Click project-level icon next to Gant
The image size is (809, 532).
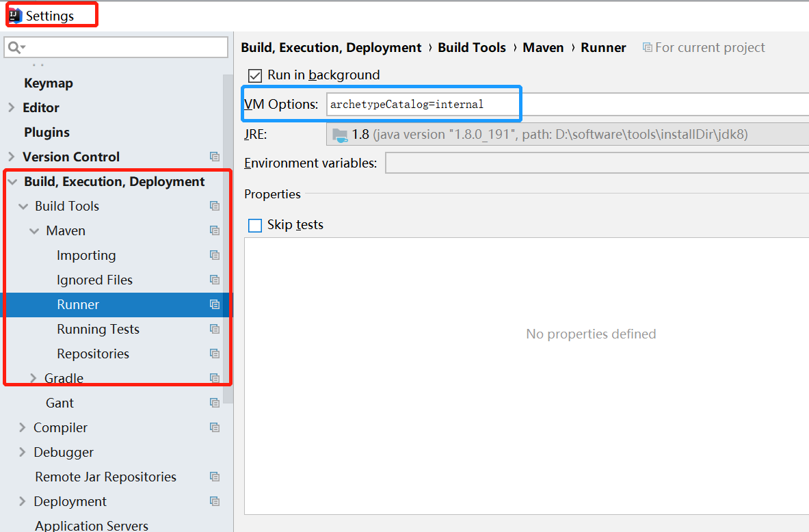click(x=215, y=403)
